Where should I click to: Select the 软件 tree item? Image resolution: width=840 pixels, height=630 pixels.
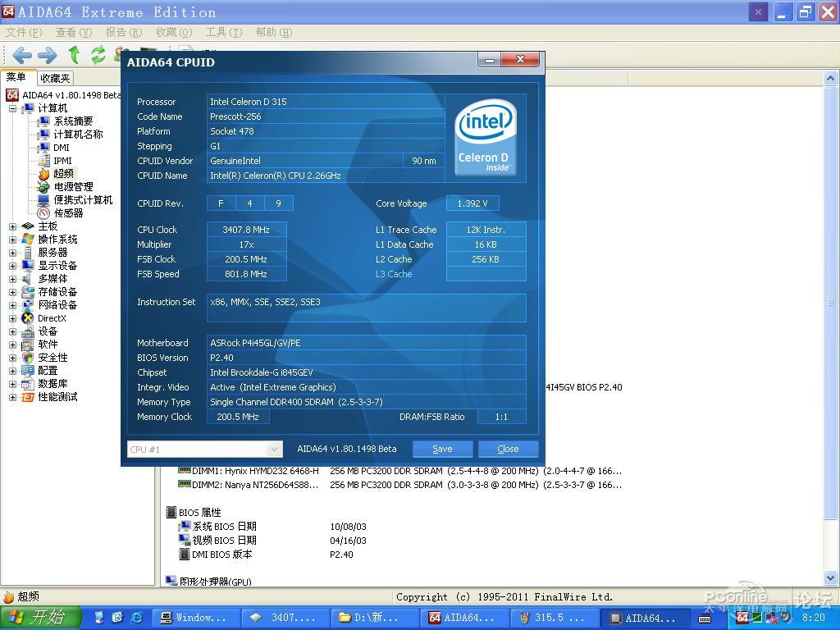[x=47, y=345]
